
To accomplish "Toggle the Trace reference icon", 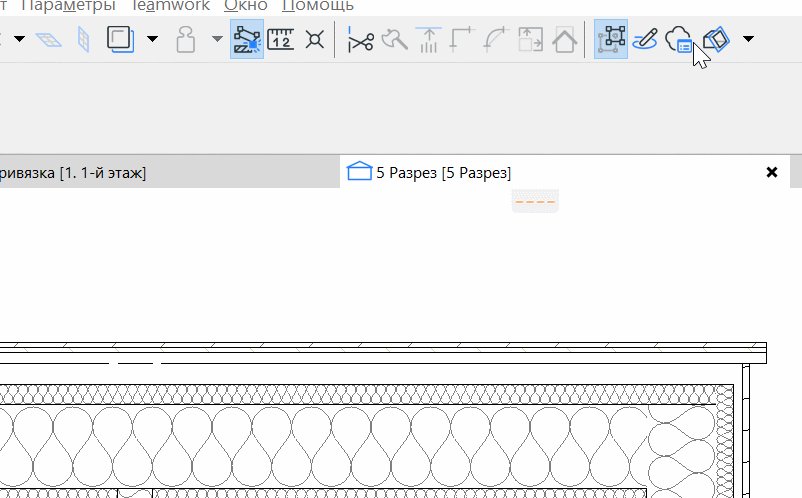I will click(121, 39).
